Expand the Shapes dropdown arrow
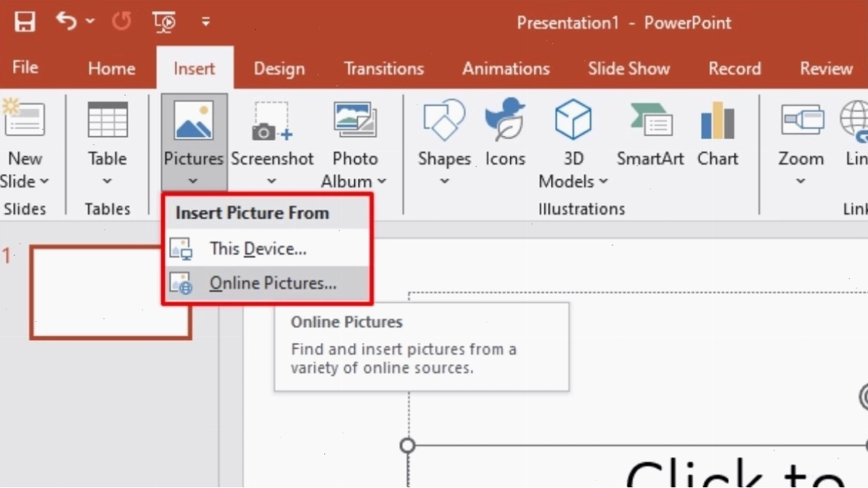This screenshot has height=488, width=868. [444, 181]
